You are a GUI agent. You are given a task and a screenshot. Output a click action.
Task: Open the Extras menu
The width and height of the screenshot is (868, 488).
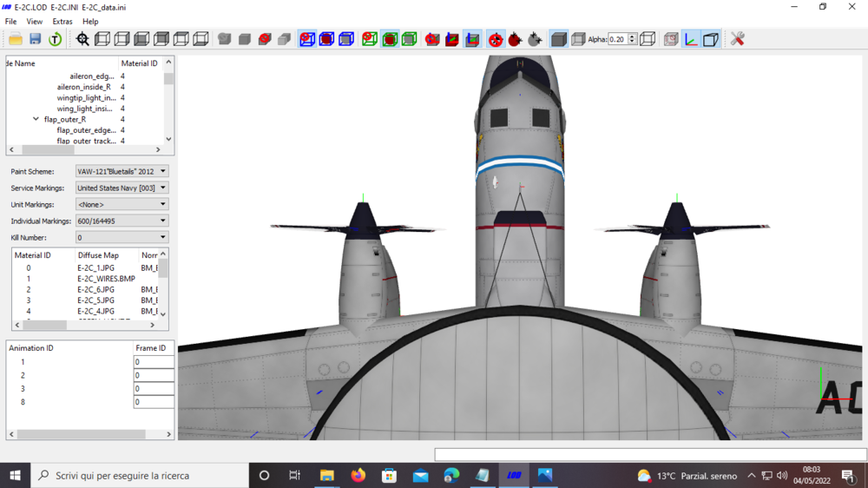[62, 22]
